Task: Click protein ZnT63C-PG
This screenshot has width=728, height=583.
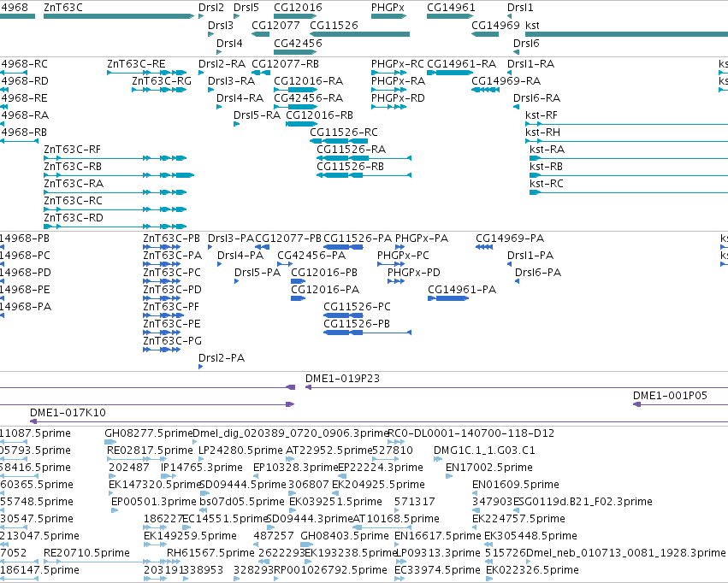Action: [x=172, y=340]
